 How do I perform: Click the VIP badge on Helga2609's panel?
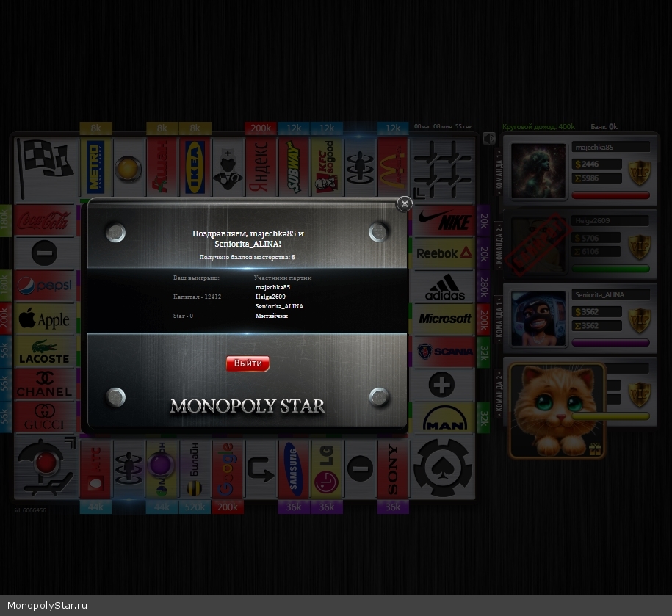pos(640,246)
